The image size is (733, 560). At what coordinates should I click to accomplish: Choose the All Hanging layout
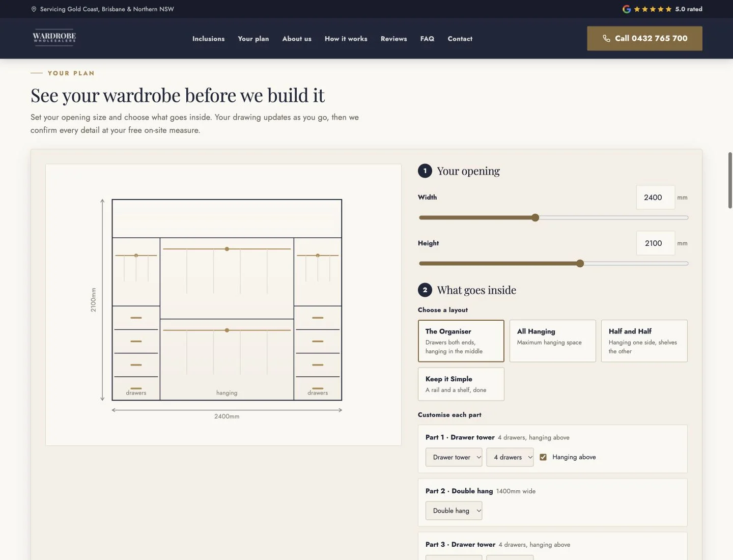point(553,341)
